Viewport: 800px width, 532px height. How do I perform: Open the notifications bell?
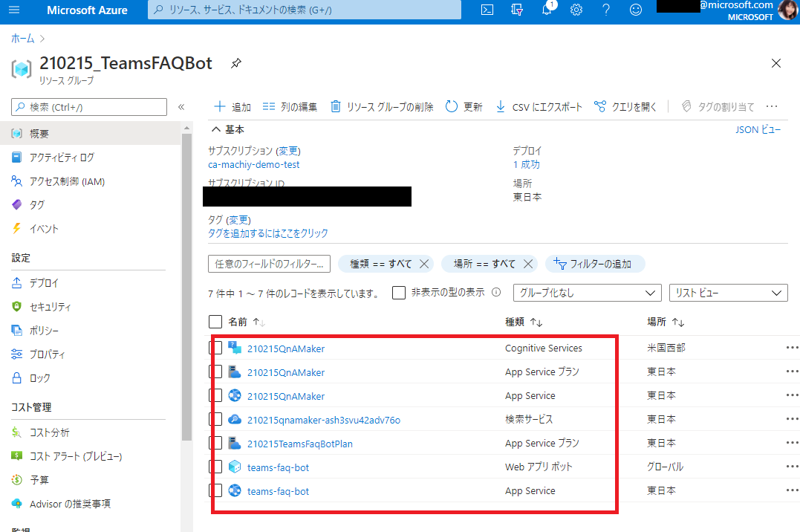[547, 10]
